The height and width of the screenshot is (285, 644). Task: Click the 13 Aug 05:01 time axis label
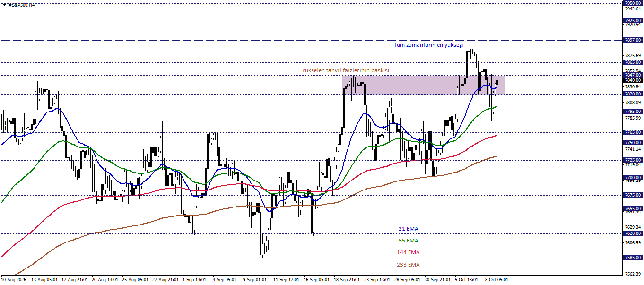coord(44,280)
